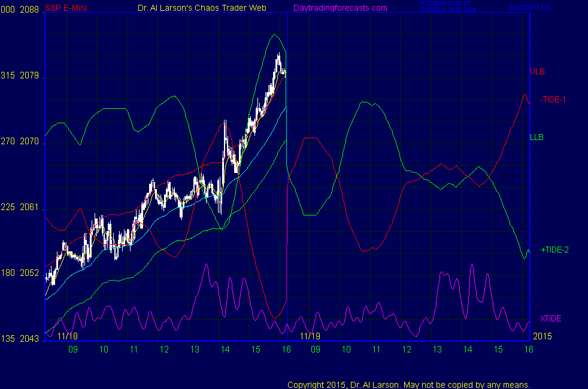
Task: Click the copyright notice text
Action: (409, 384)
